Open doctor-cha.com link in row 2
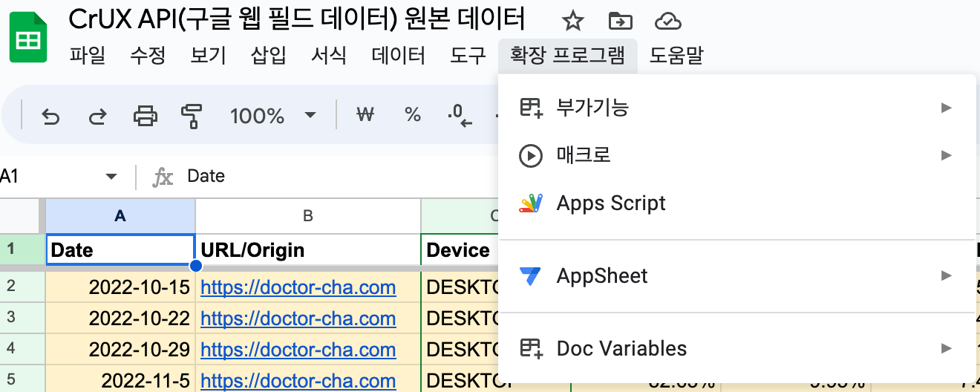The width and height of the screenshot is (980, 392). [x=298, y=287]
